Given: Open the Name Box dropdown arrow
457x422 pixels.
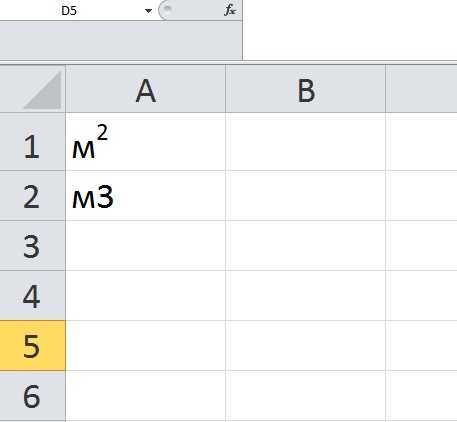Looking at the screenshot, I should pos(148,11).
